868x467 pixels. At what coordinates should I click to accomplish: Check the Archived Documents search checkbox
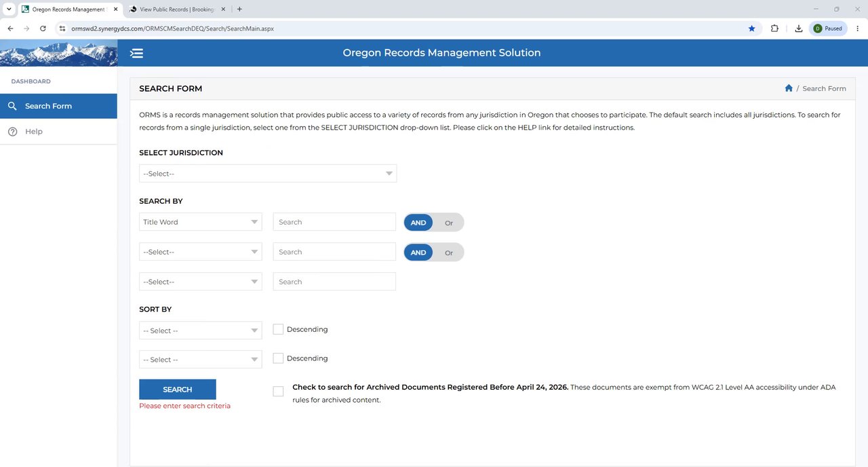coord(278,391)
